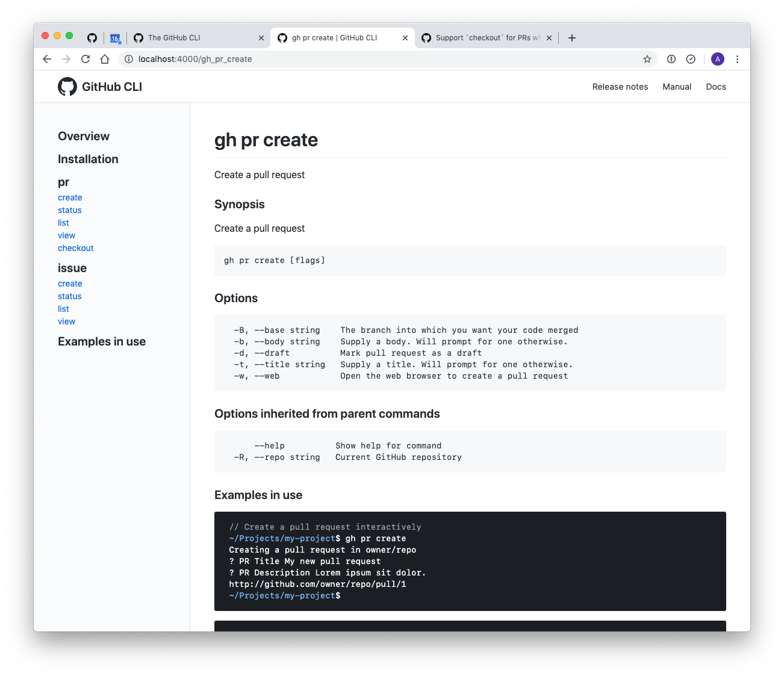Open pr view sidebar link
The image size is (784, 676).
(x=66, y=235)
